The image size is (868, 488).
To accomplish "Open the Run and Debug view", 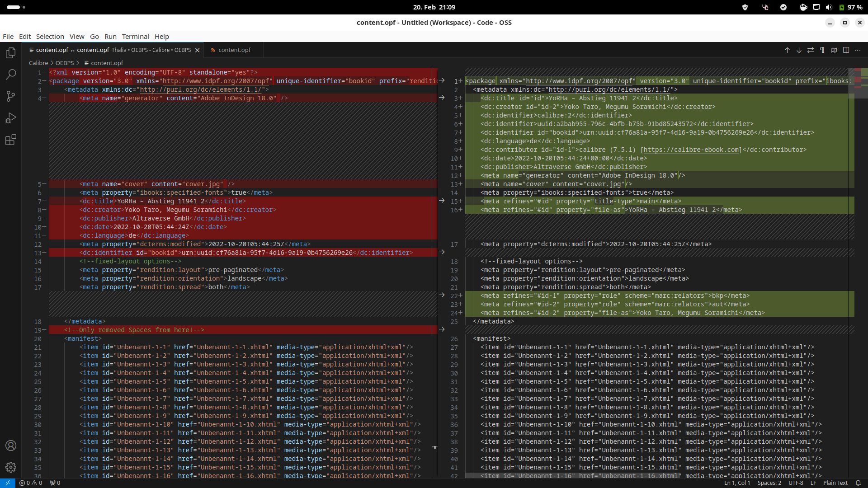I will (11, 118).
